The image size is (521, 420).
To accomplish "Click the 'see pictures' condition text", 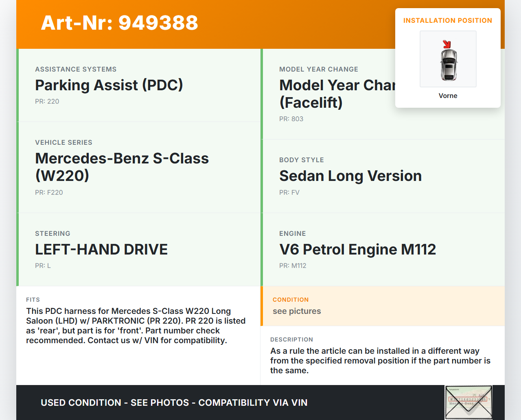I will click(x=297, y=311).
